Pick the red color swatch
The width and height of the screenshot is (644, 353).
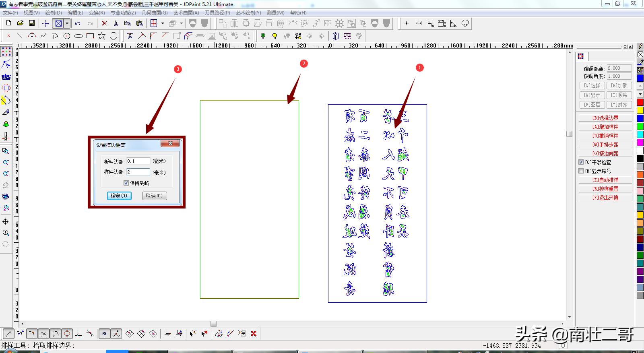tap(640, 102)
